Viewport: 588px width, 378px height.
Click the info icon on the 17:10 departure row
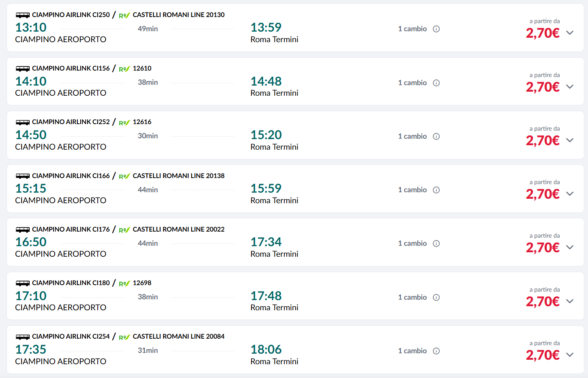click(436, 297)
